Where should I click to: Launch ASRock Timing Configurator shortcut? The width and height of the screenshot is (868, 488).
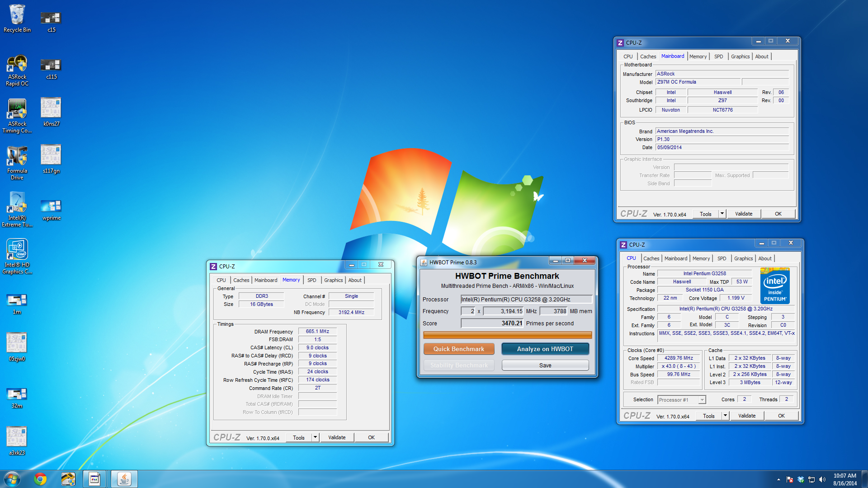17,117
